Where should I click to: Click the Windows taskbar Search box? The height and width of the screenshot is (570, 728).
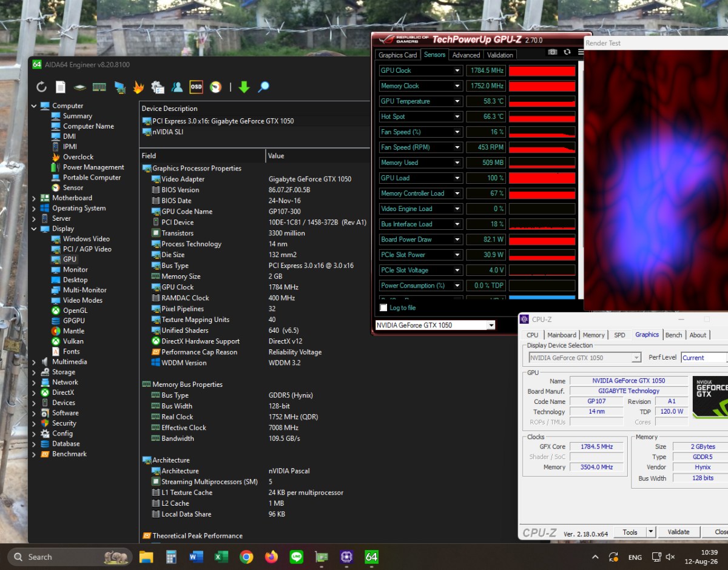70,557
